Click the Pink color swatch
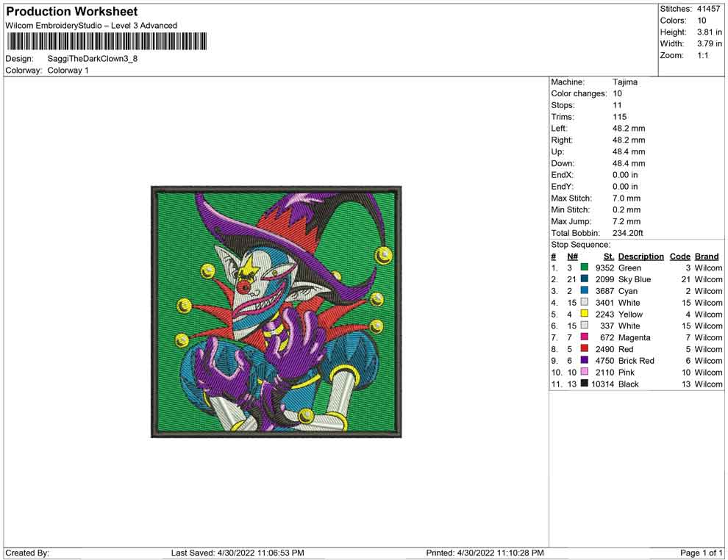Screen dimensions: 728x560 584,372
